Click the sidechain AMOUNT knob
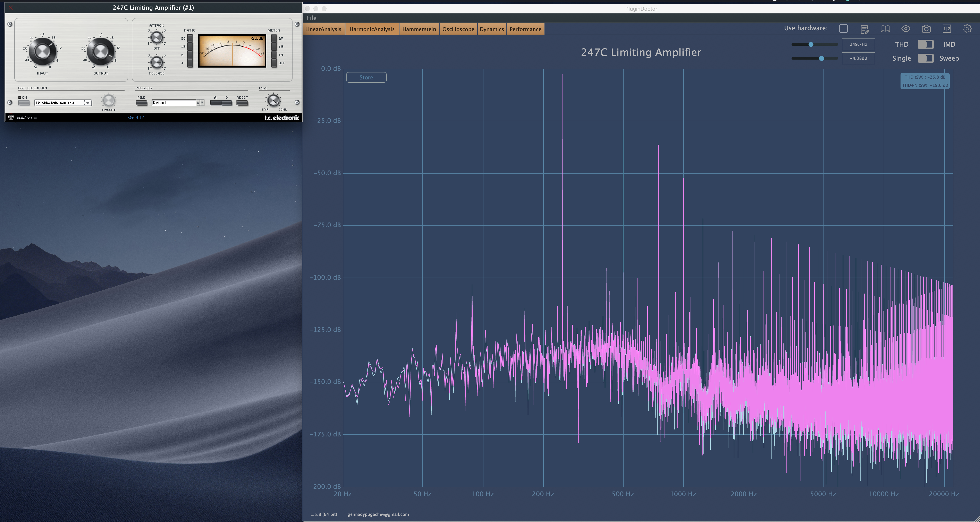The height and width of the screenshot is (522, 980). pos(109,100)
